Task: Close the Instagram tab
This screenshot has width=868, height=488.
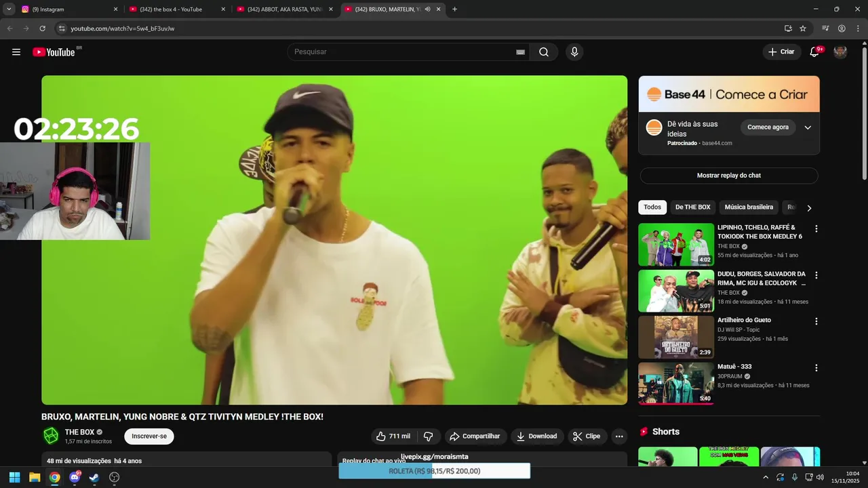Action: click(115, 9)
